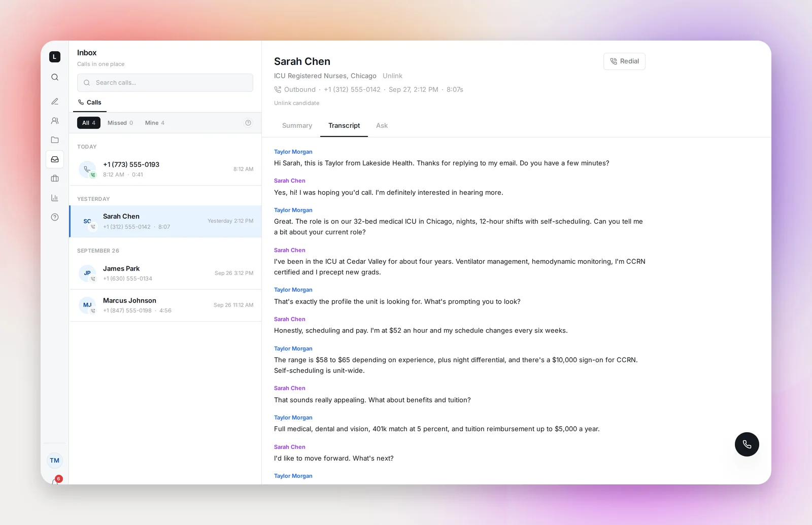Open search from the sidebar magnifier icon
Screen dimensions: 812x525
55,77
